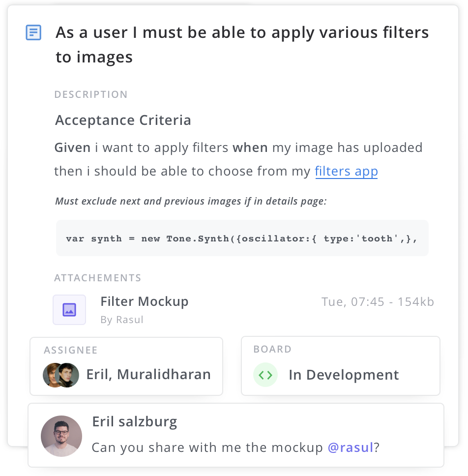Select the In Development board status
Screen dimensions: 468x476
pyautogui.click(x=343, y=375)
